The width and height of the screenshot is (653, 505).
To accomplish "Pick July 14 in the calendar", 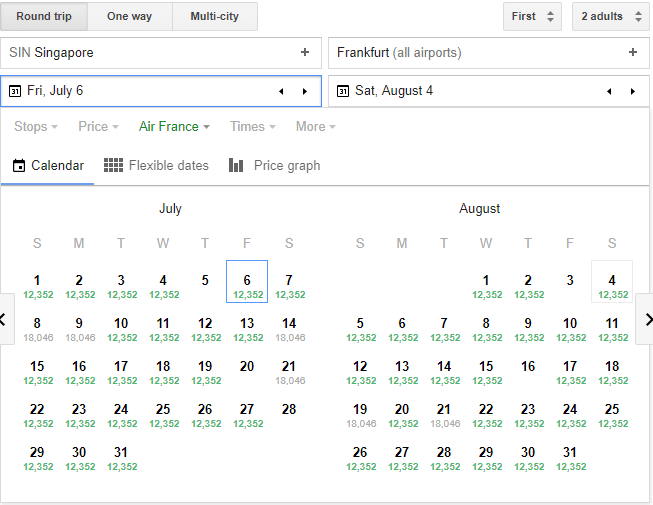I will [289, 329].
